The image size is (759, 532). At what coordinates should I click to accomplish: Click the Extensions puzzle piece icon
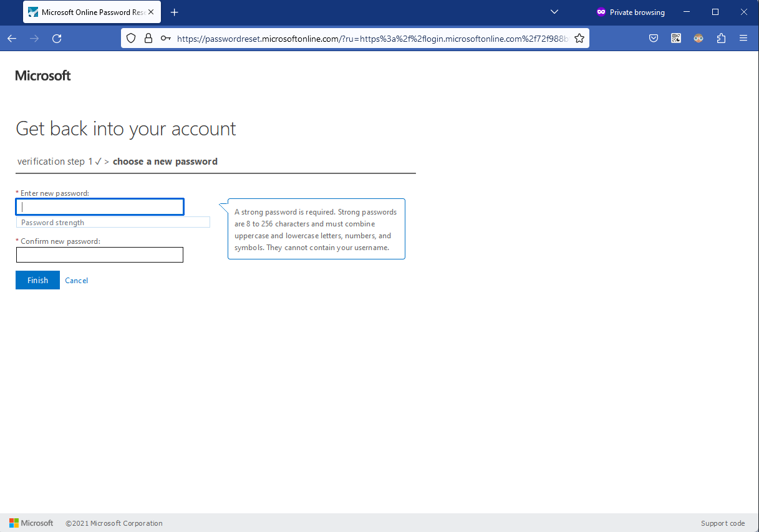click(x=721, y=38)
